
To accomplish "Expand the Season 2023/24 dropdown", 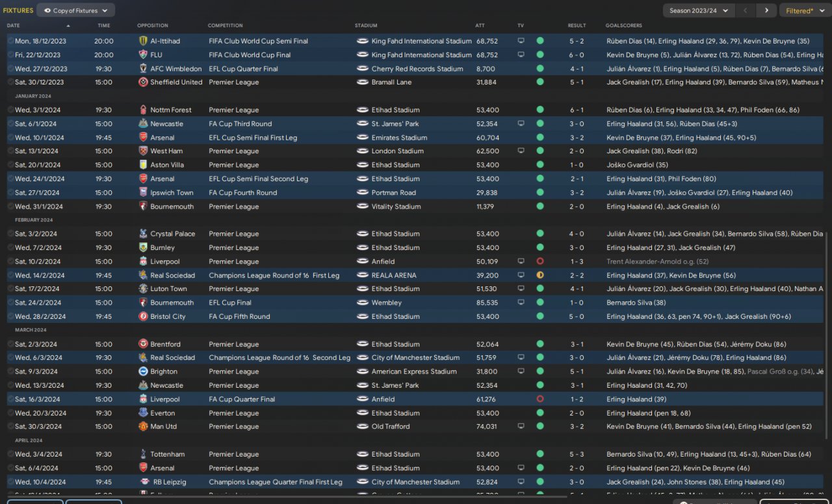I will [x=699, y=10].
